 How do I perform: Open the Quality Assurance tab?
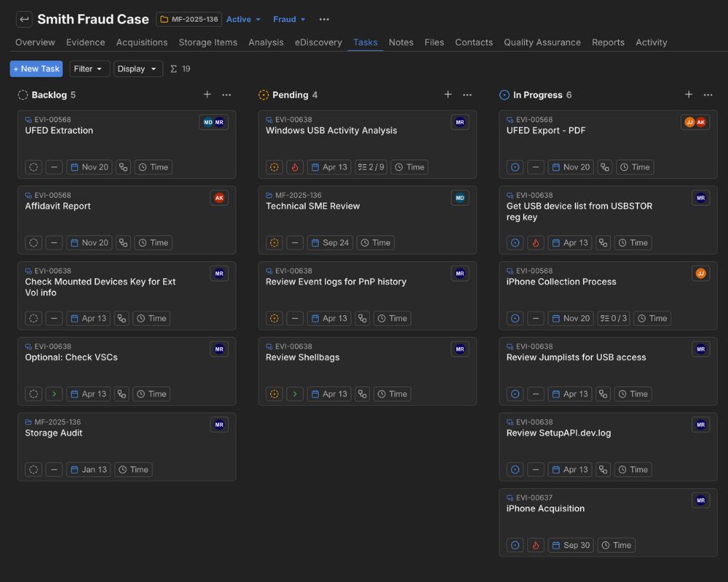(x=542, y=42)
